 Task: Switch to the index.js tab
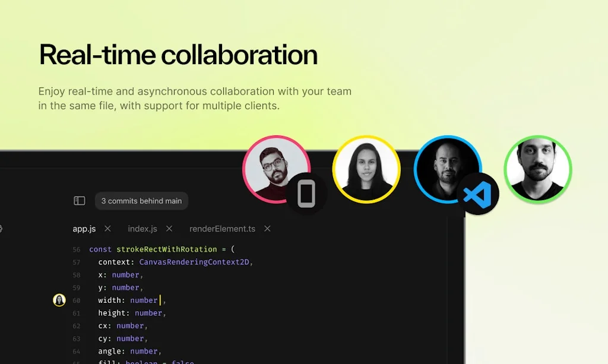142,229
